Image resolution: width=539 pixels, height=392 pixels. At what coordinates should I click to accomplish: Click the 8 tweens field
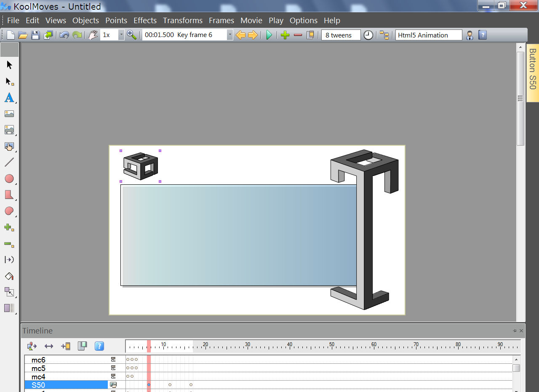click(x=341, y=35)
